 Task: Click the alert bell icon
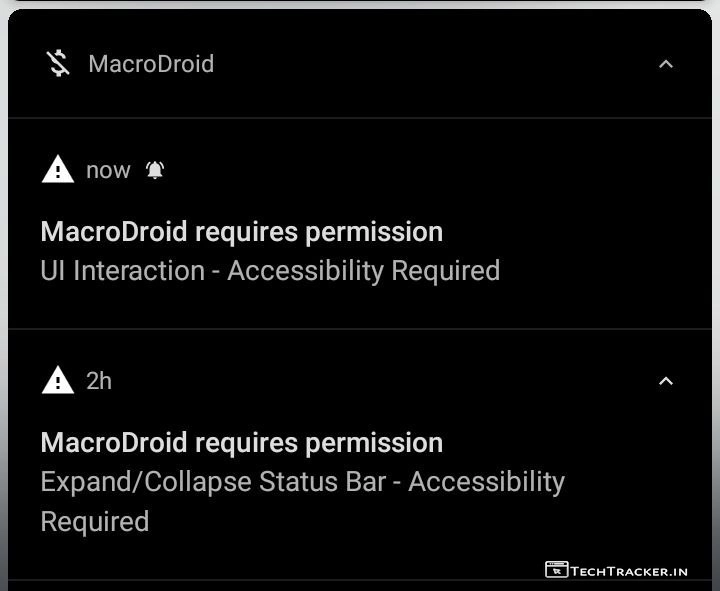(155, 170)
